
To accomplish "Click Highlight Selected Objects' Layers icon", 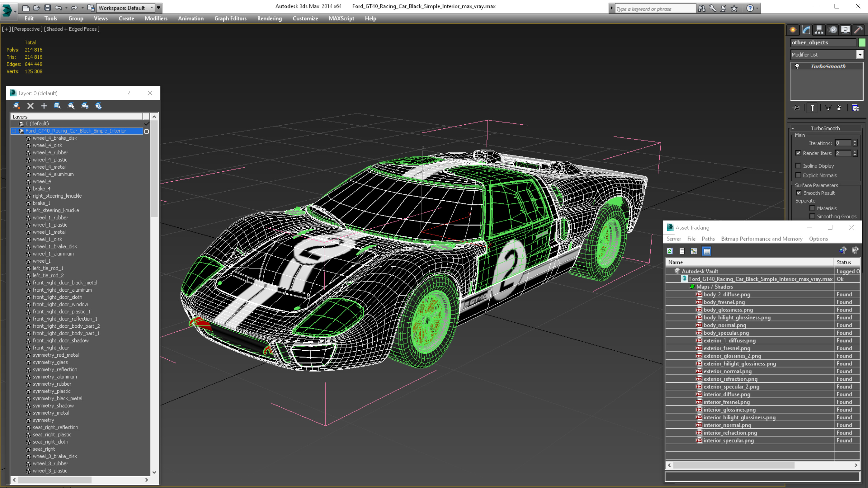I will pyautogui.click(x=71, y=106).
